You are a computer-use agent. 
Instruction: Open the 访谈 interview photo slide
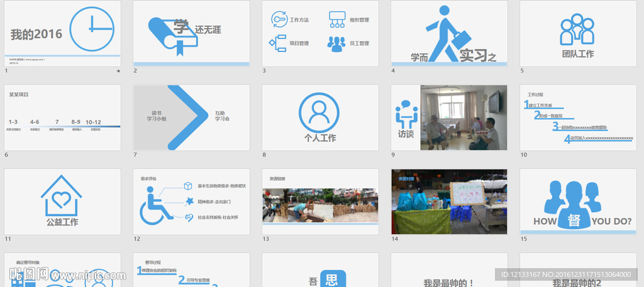(449, 117)
